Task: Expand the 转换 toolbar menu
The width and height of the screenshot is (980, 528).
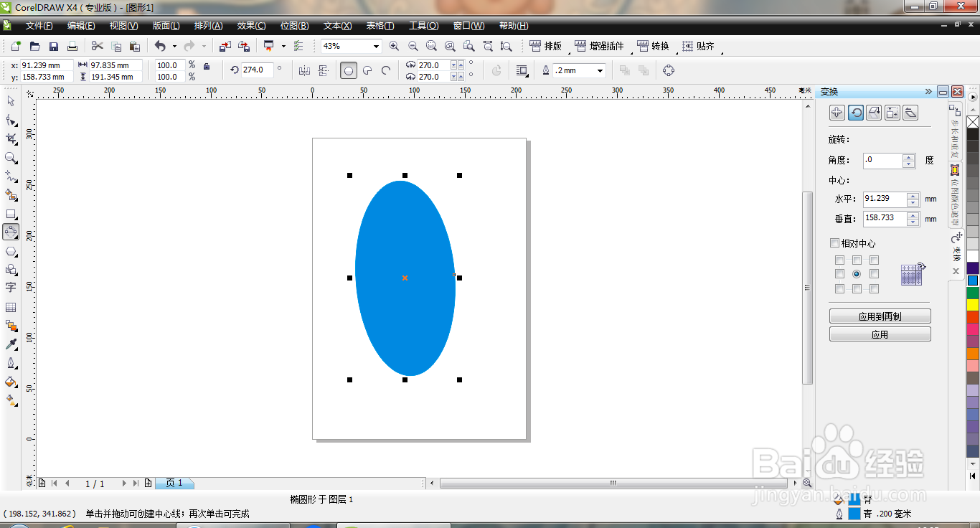Action: (653, 46)
